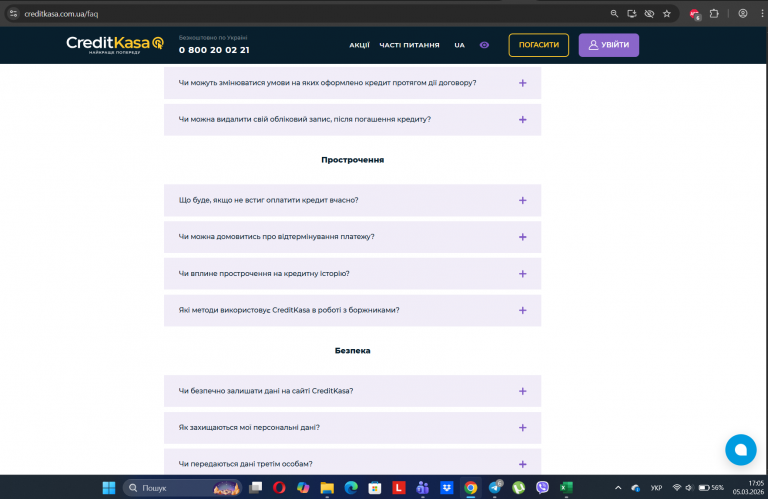Click the site information icon in address bar
This screenshot has height=499, width=768.
click(x=13, y=14)
